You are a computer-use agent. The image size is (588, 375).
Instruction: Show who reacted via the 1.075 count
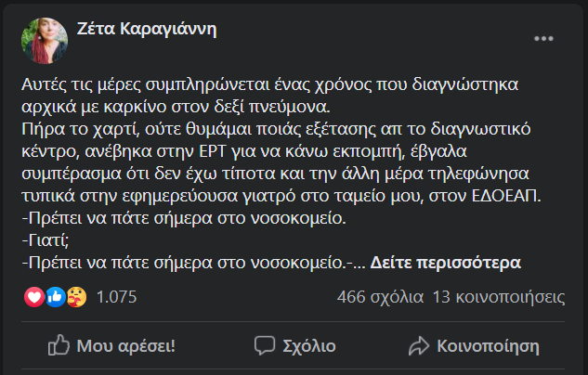(117, 297)
